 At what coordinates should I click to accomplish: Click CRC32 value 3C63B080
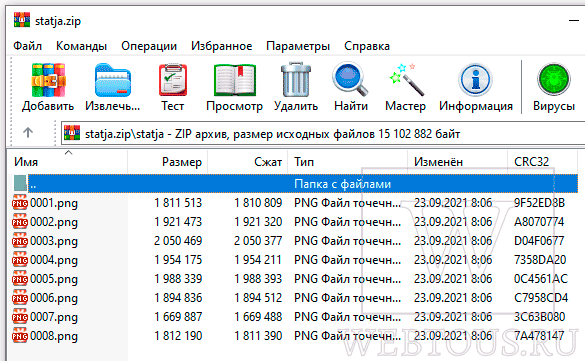pos(539,317)
